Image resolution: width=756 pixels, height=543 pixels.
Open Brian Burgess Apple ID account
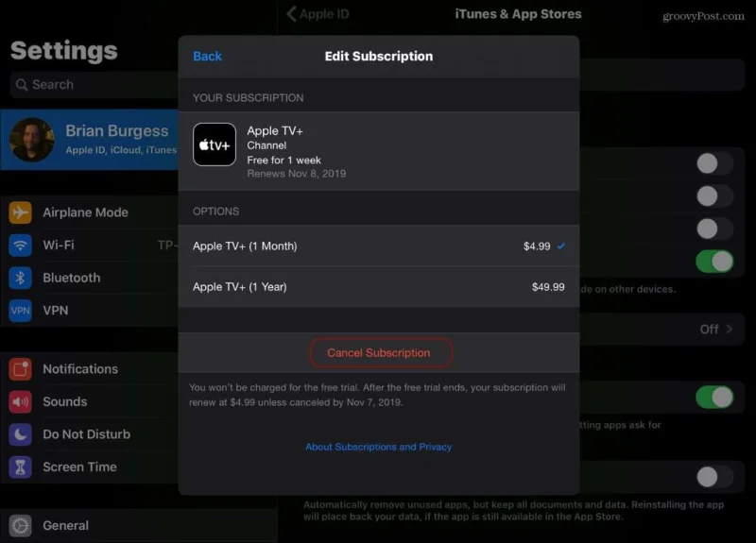[90, 140]
